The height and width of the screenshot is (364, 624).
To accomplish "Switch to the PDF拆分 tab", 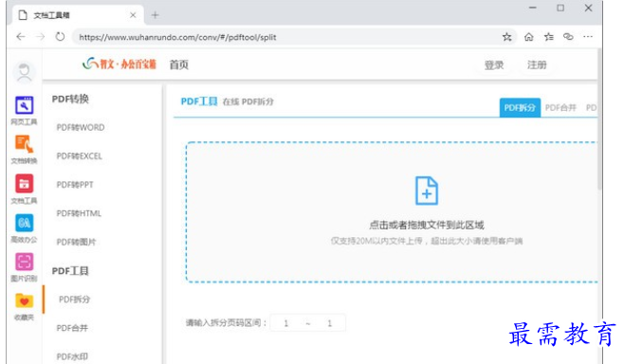I will click(520, 108).
